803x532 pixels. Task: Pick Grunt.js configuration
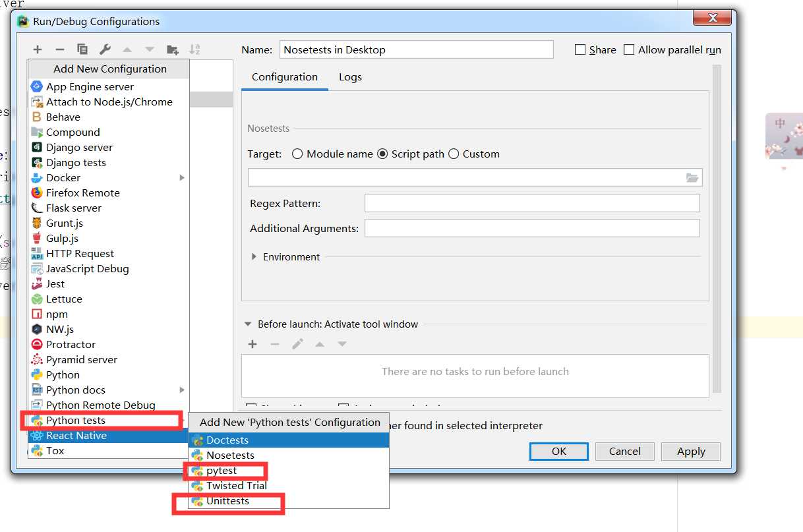point(108,223)
